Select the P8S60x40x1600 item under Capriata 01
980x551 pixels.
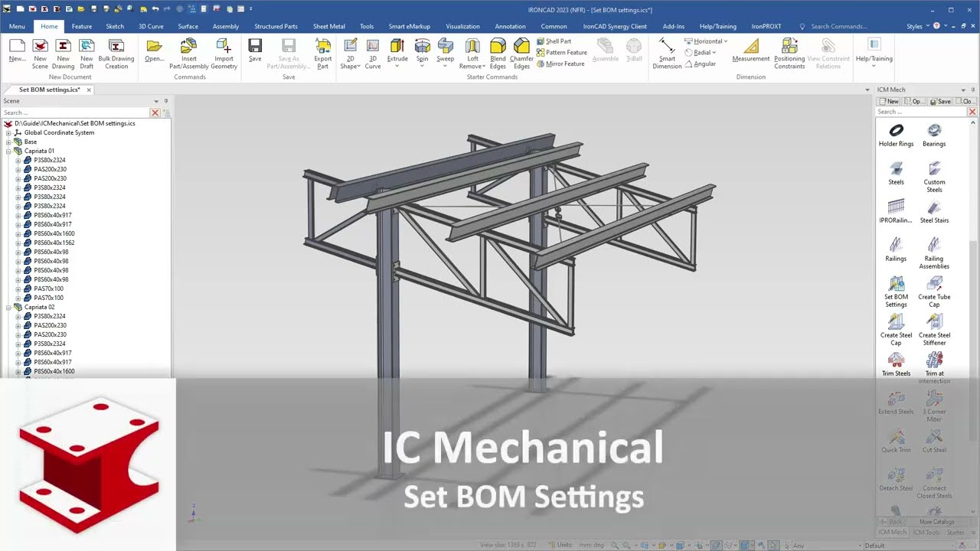[x=54, y=233]
